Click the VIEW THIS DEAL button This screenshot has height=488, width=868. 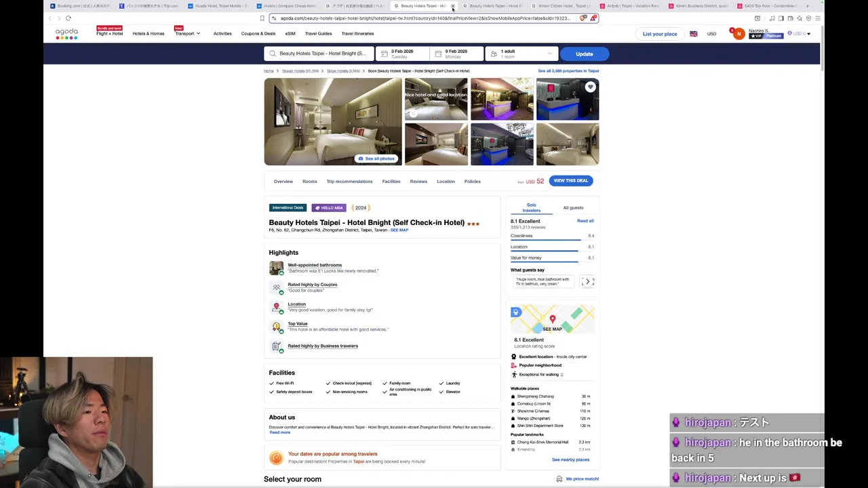click(x=571, y=181)
